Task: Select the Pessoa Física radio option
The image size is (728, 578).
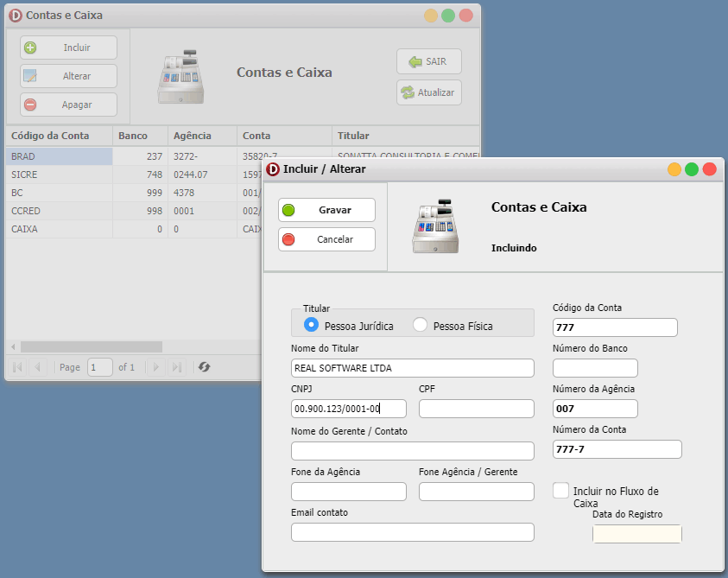Action: coord(420,325)
